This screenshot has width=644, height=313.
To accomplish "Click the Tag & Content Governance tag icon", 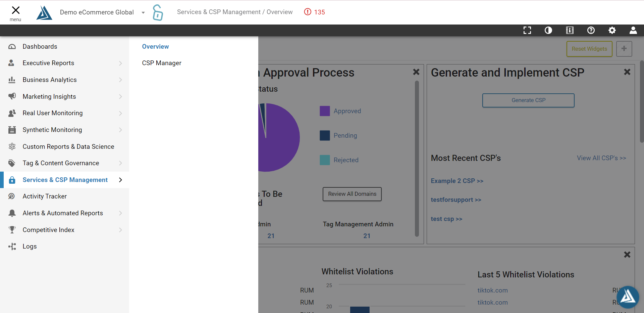I will point(12,163).
